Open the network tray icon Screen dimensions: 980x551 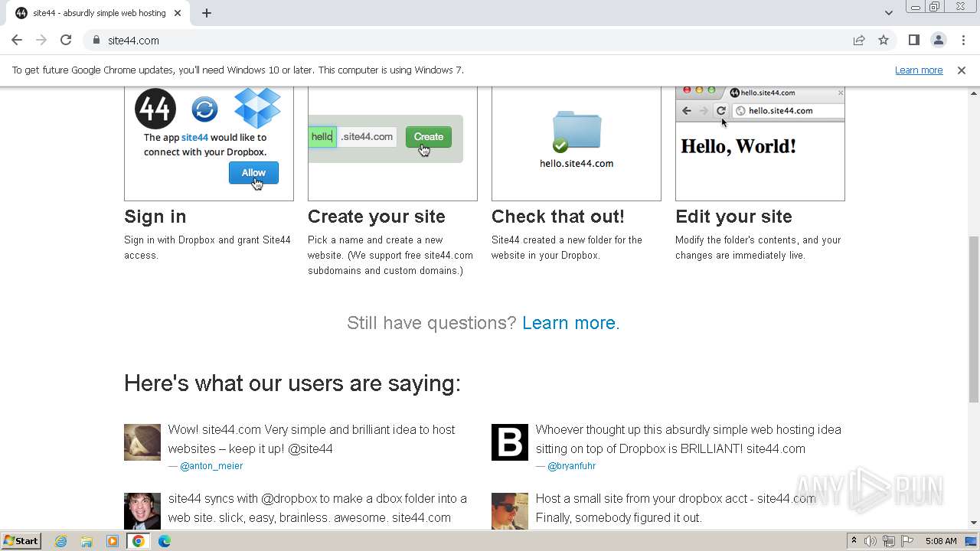889,541
